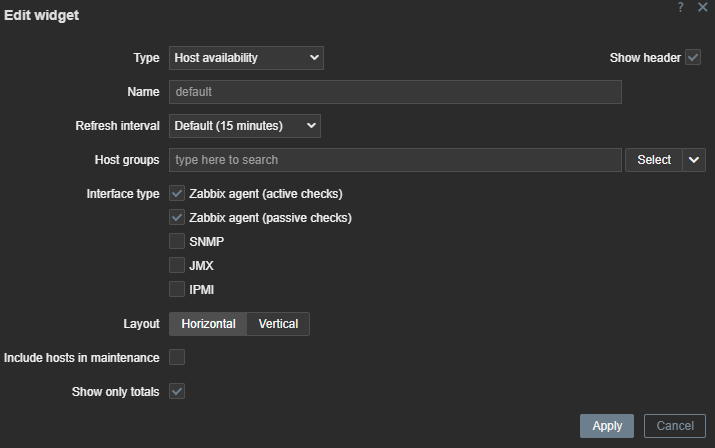Enable the SNMP interface type
The width and height of the screenshot is (715, 448).
(x=177, y=241)
